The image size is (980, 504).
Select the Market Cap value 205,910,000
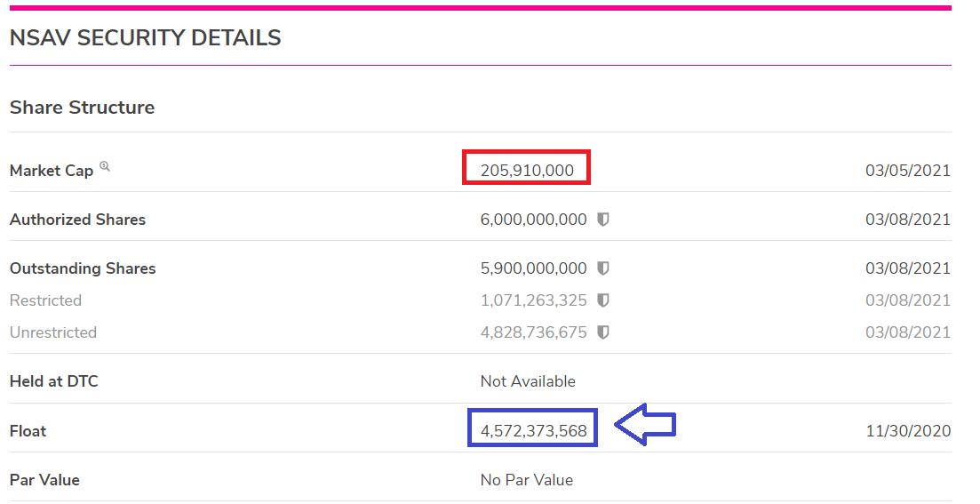(527, 170)
